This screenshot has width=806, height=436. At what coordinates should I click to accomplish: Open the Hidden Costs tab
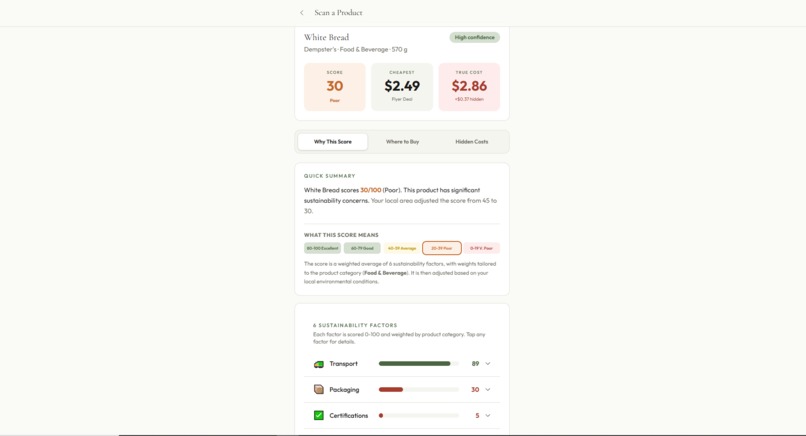point(471,141)
